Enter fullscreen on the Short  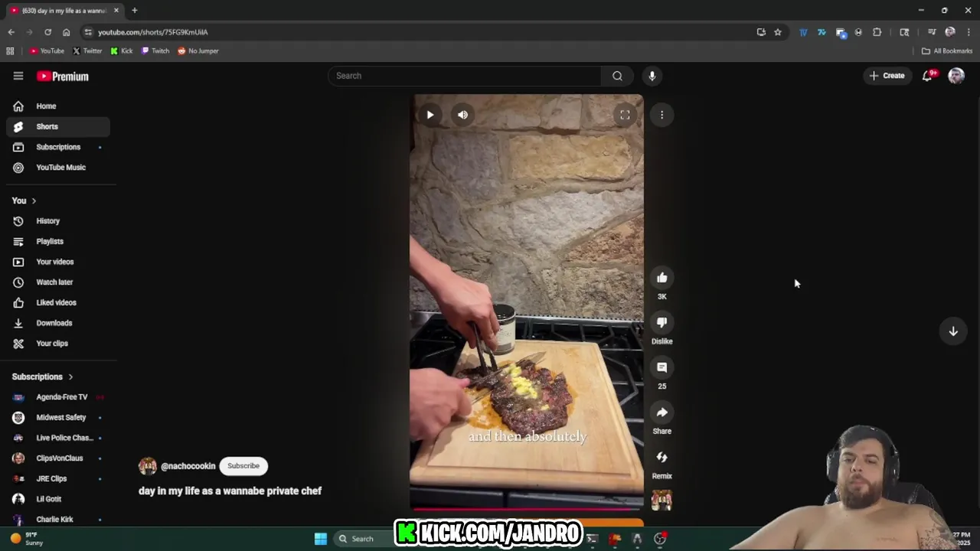pos(625,115)
